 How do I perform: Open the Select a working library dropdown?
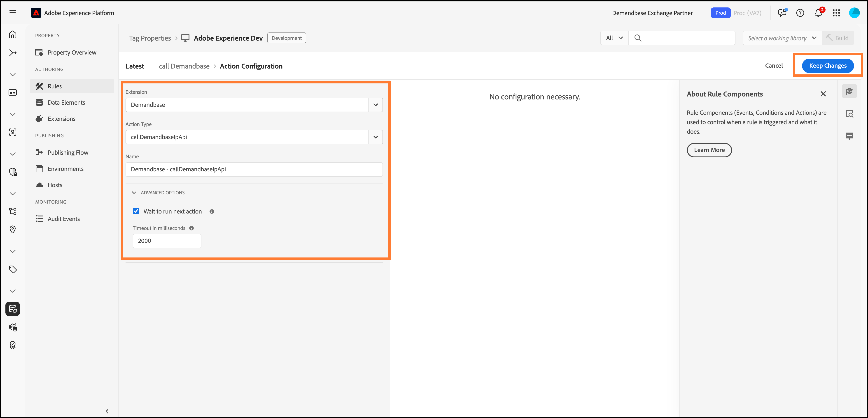tap(782, 38)
